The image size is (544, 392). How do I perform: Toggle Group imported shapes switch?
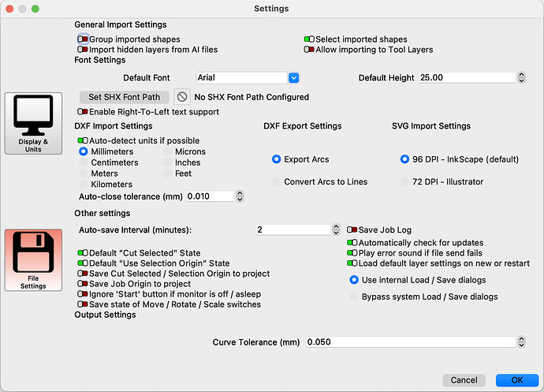point(83,39)
